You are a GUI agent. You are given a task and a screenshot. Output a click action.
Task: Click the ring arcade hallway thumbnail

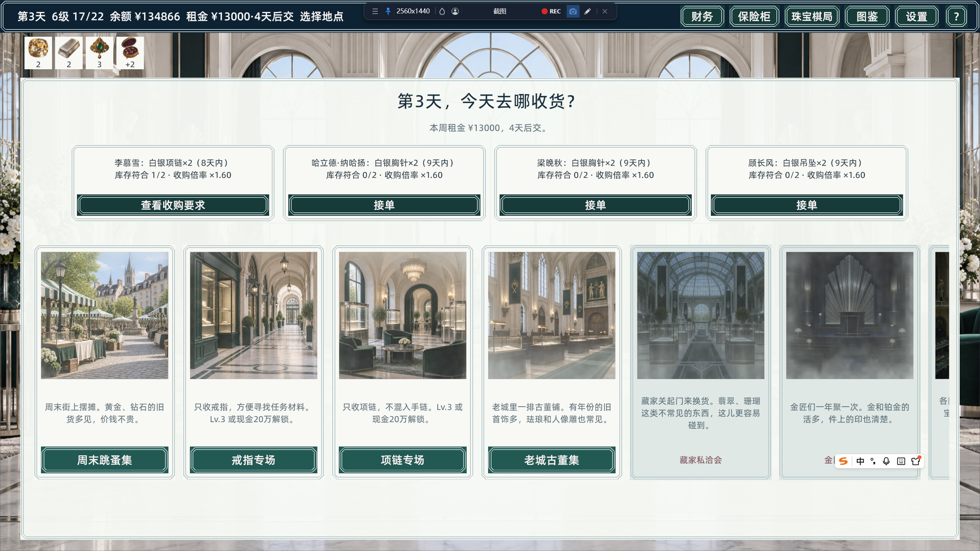[x=253, y=315]
